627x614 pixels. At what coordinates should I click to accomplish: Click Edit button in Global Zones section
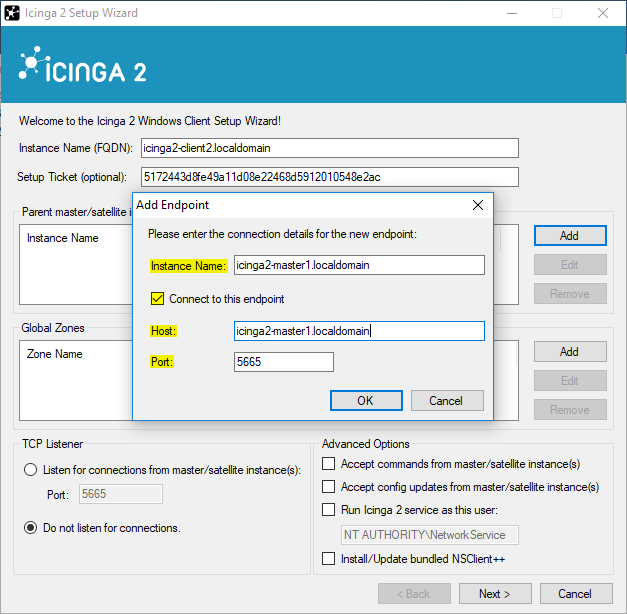tap(570, 380)
